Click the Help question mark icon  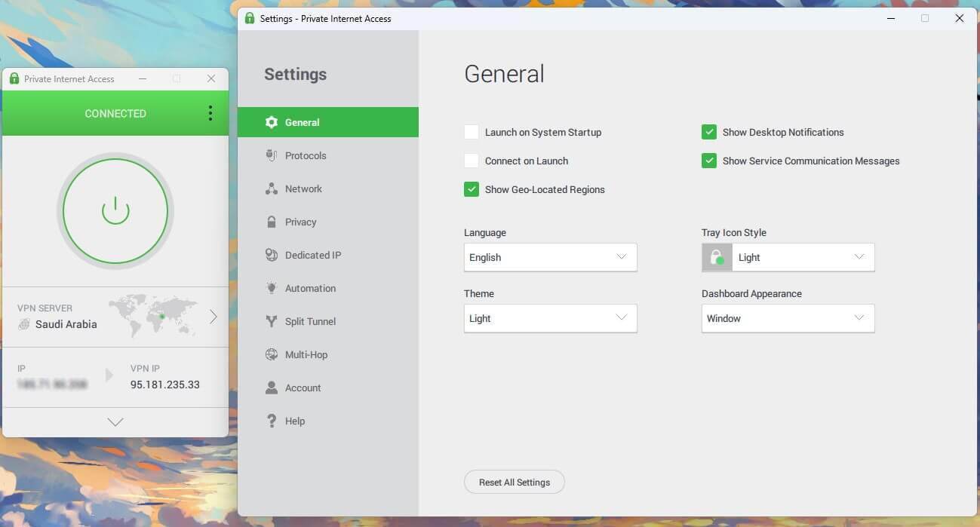point(272,421)
